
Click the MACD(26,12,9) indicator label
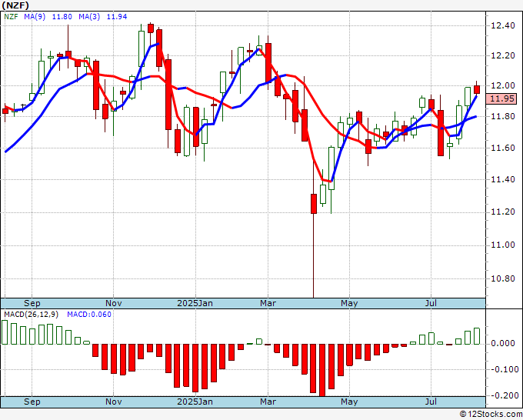coord(31,315)
